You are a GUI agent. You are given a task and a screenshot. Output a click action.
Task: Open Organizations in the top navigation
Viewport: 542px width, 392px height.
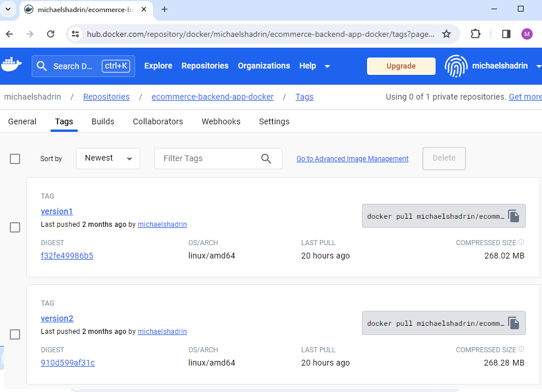[264, 66]
